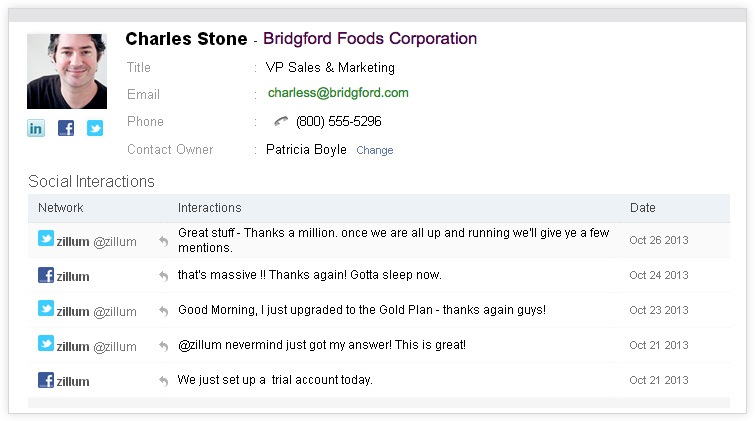Reply to the "that's massive" interaction
Image resolution: width=755 pixels, height=421 pixels.
pos(163,276)
